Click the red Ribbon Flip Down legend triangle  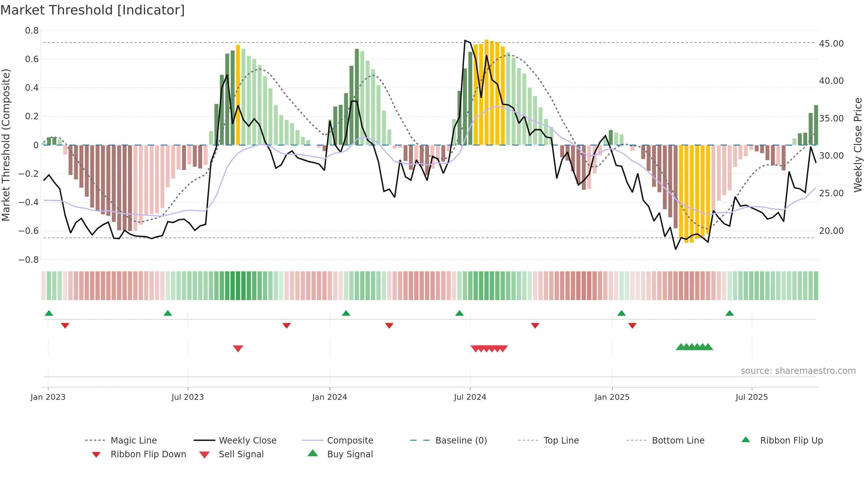[96, 455]
